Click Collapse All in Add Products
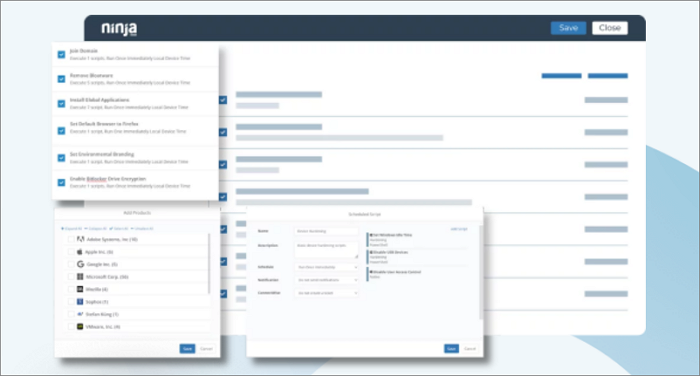Viewport: 700px width, 376px height. (x=96, y=229)
